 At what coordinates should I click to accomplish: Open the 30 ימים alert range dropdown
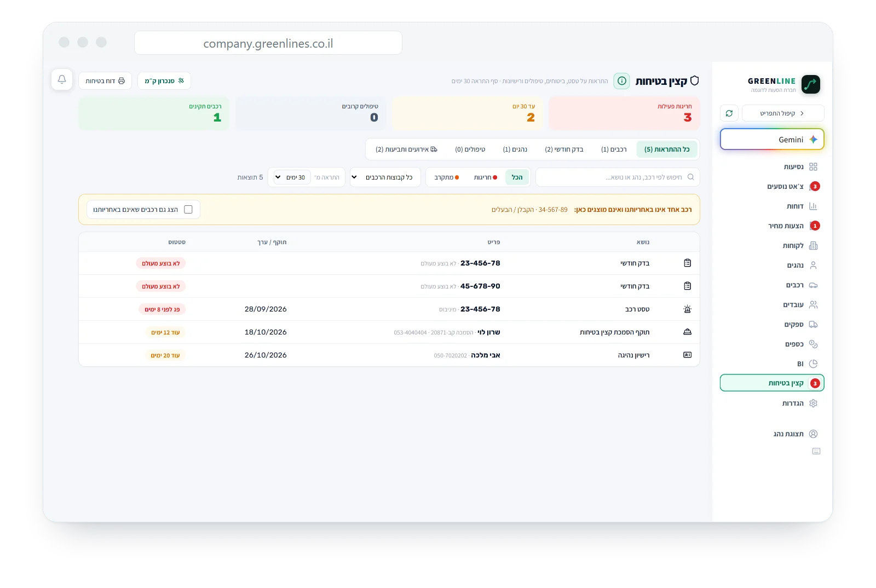click(x=292, y=177)
